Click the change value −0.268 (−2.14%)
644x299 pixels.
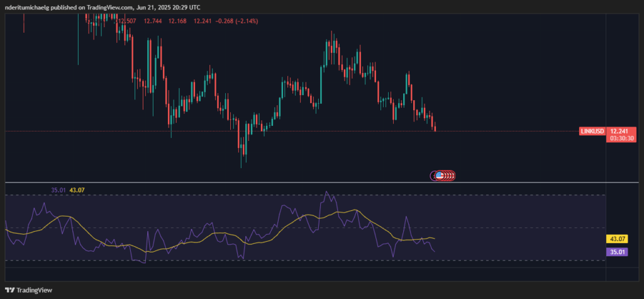pyautogui.click(x=236, y=21)
